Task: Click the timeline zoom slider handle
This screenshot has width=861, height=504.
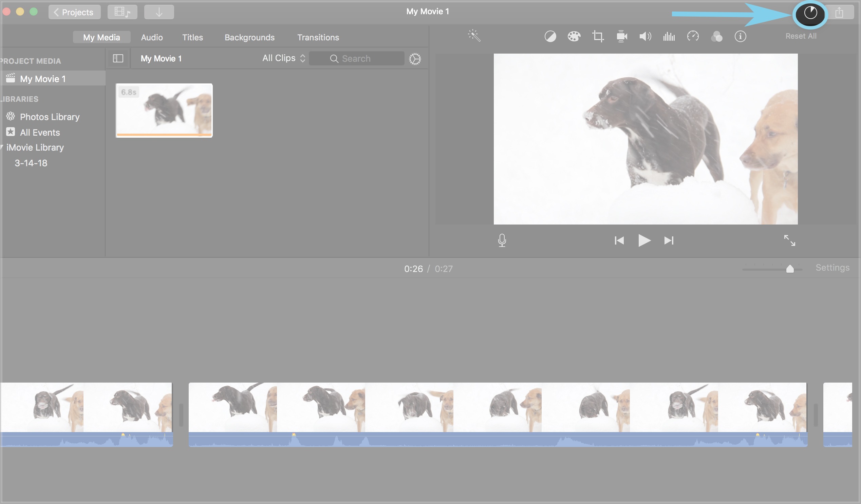Action: tap(790, 269)
